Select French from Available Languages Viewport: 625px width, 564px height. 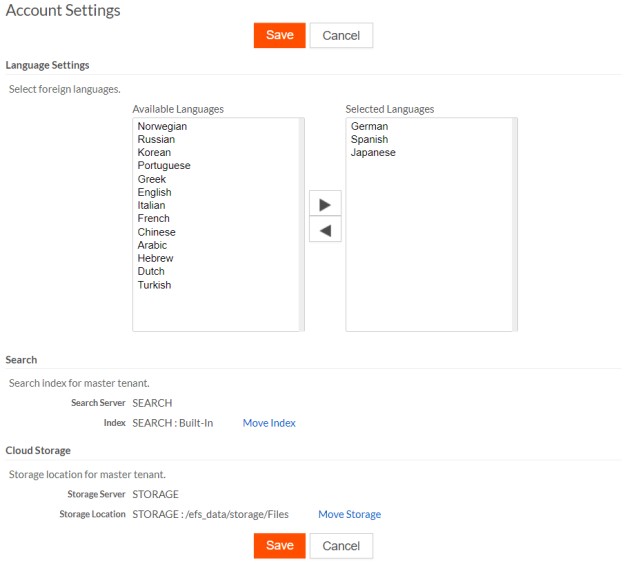click(154, 219)
